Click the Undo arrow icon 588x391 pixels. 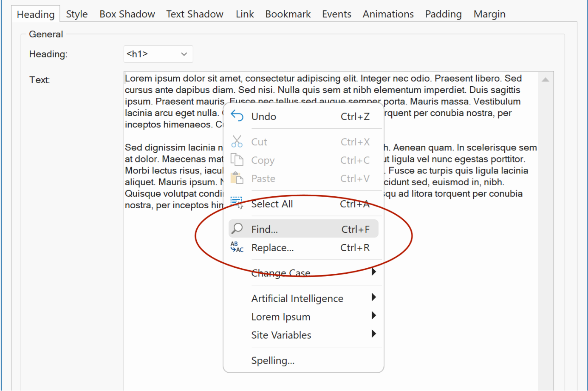pyautogui.click(x=237, y=116)
